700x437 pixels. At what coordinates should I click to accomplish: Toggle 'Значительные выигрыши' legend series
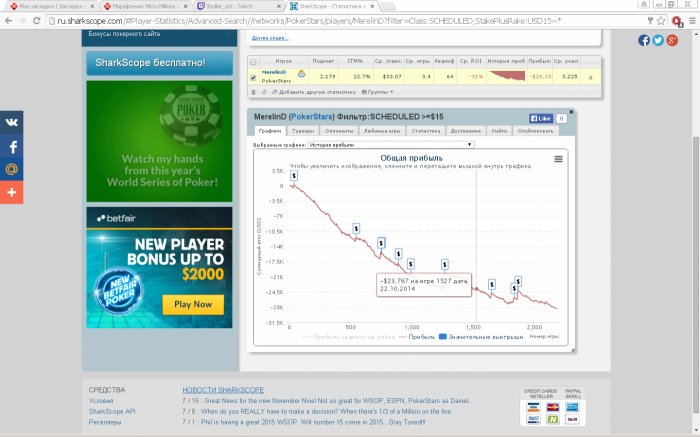pos(481,337)
